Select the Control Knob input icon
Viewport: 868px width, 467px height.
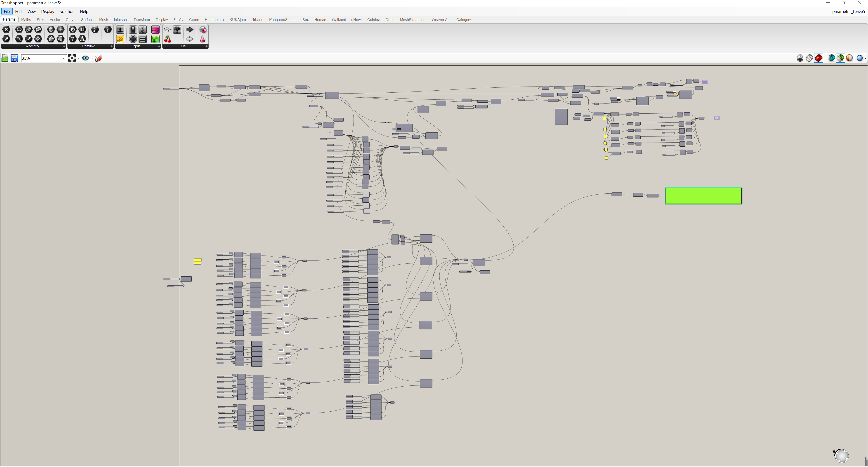coord(133,39)
